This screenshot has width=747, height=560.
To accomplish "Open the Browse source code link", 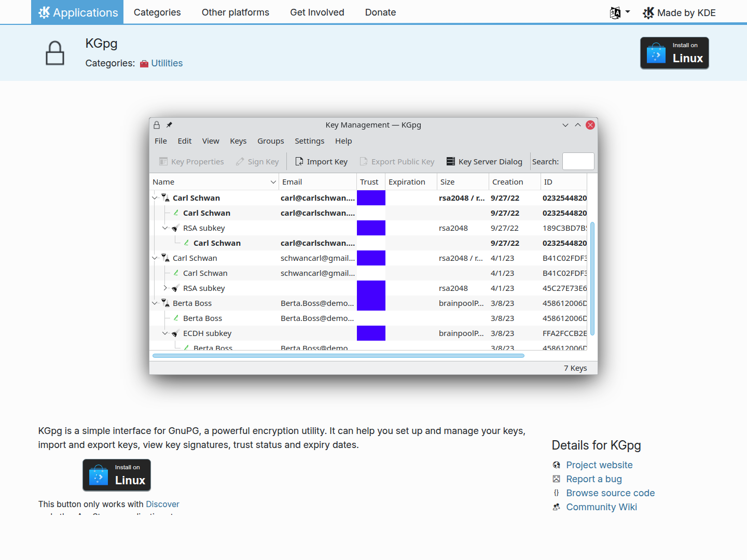I will pos(611,493).
